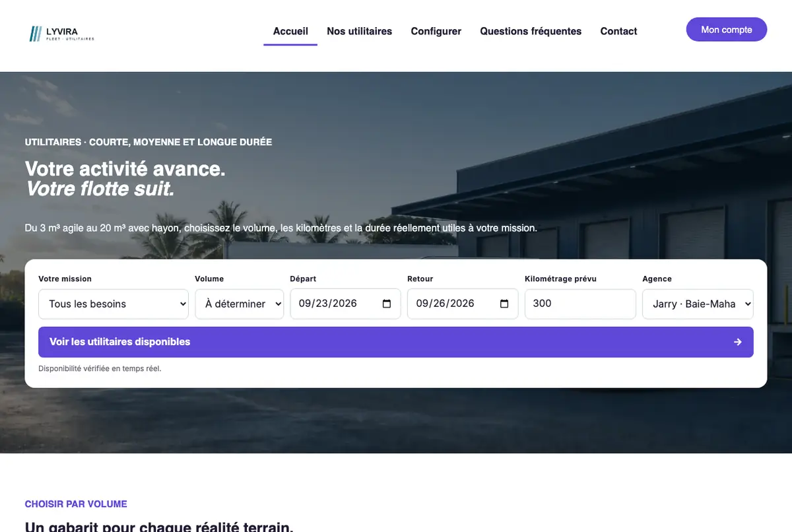The width and height of the screenshot is (792, 532).
Task: Open Nos utilitaires page
Action: point(359,31)
